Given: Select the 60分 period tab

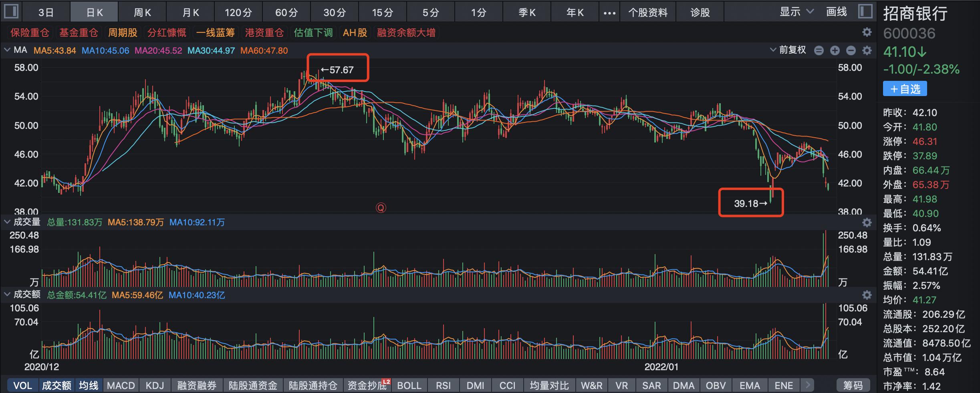Looking at the screenshot, I should [286, 12].
